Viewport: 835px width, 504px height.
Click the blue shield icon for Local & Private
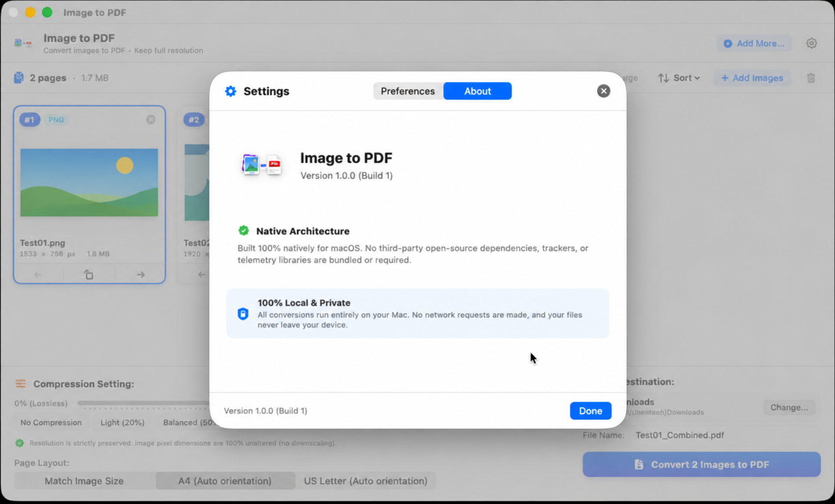tap(243, 314)
